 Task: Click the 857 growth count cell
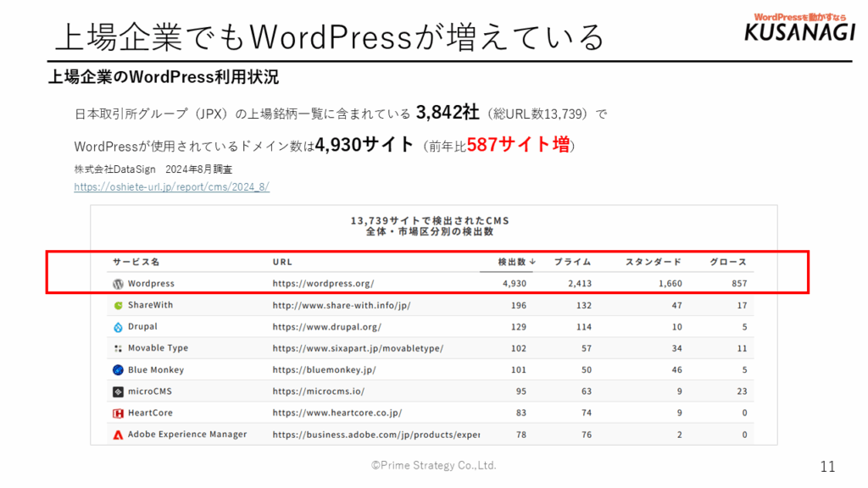[x=739, y=284]
